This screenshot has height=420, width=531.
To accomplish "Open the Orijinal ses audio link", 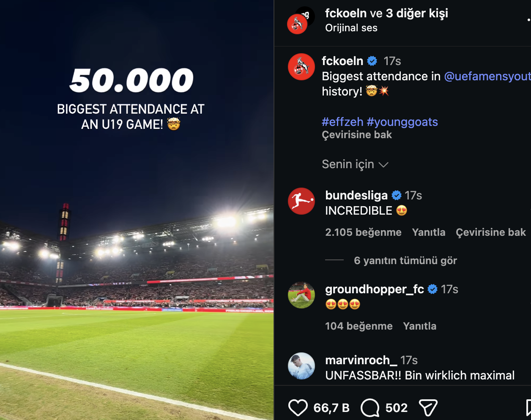I will coord(351,28).
